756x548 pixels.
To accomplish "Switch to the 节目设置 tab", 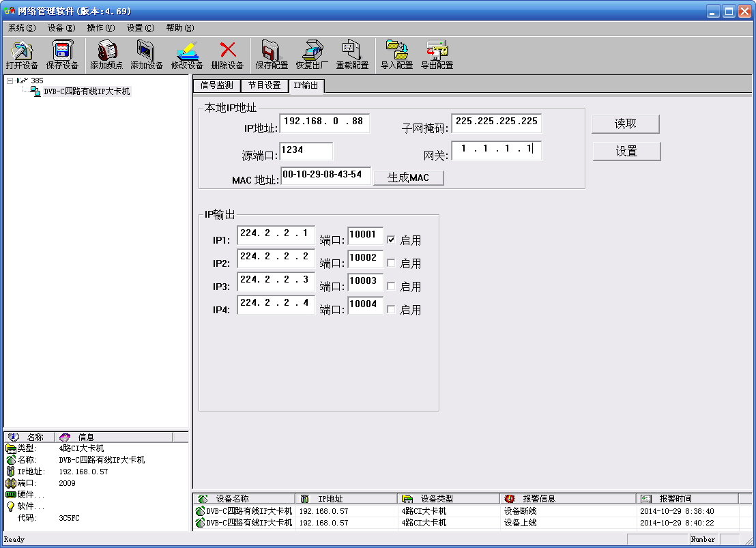I will tap(264, 85).
